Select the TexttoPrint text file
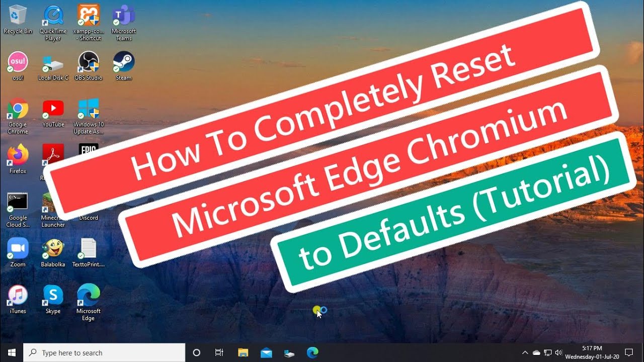The width and height of the screenshot is (644, 362). coord(88,252)
